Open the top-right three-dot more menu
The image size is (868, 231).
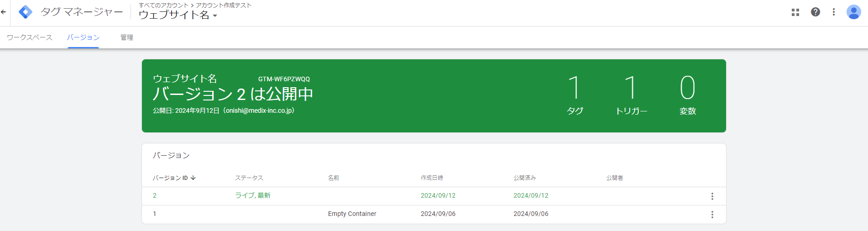[x=834, y=12]
